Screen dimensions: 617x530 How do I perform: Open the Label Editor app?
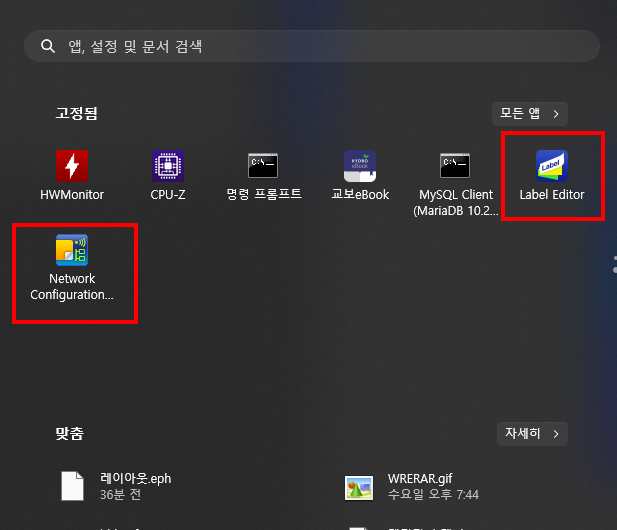(x=552, y=176)
